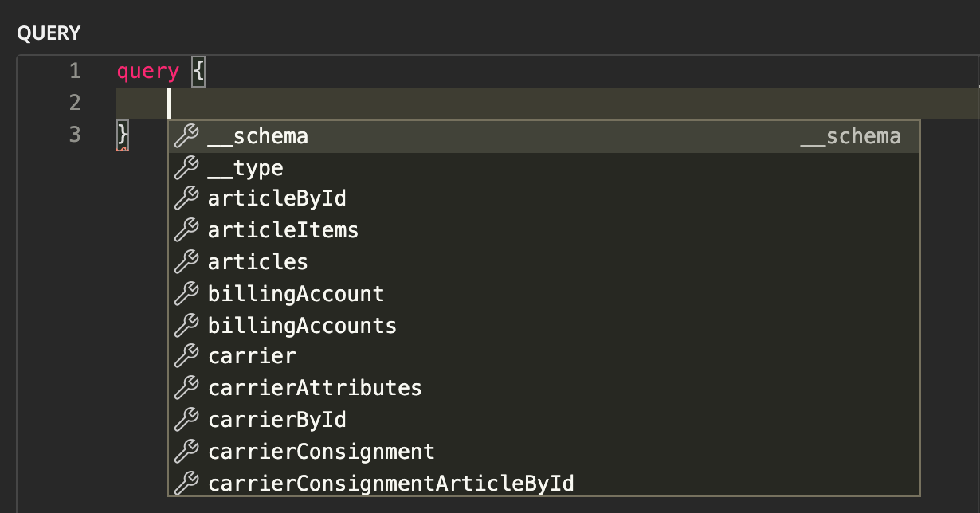Click the wrench icon beside __type
The height and width of the screenshot is (513, 980).
click(186, 168)
